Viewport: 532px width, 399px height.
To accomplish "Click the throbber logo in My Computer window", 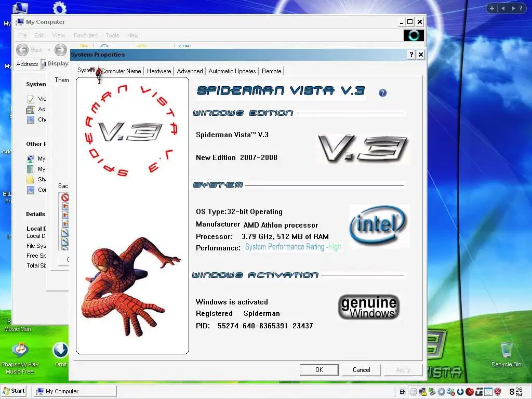I will point(414,35).
